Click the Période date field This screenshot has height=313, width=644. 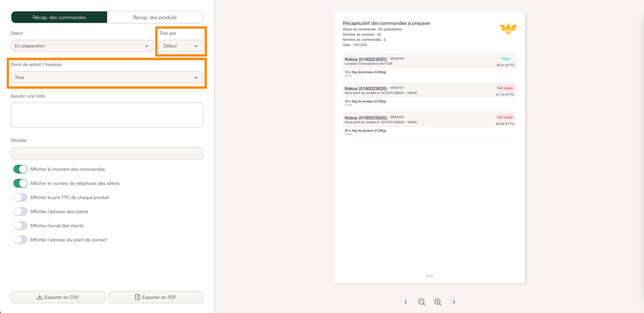pyautogui.click(x=107, y=153)
